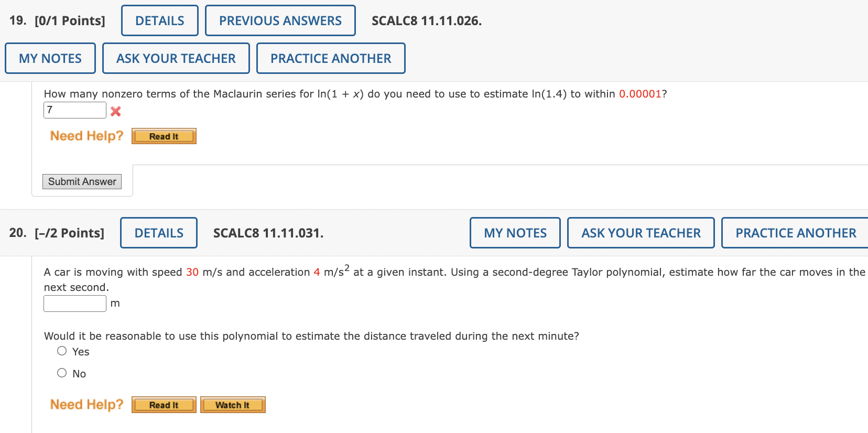Open MY NOTES for question 20
868x433 pixels.
tap(515, 232)
